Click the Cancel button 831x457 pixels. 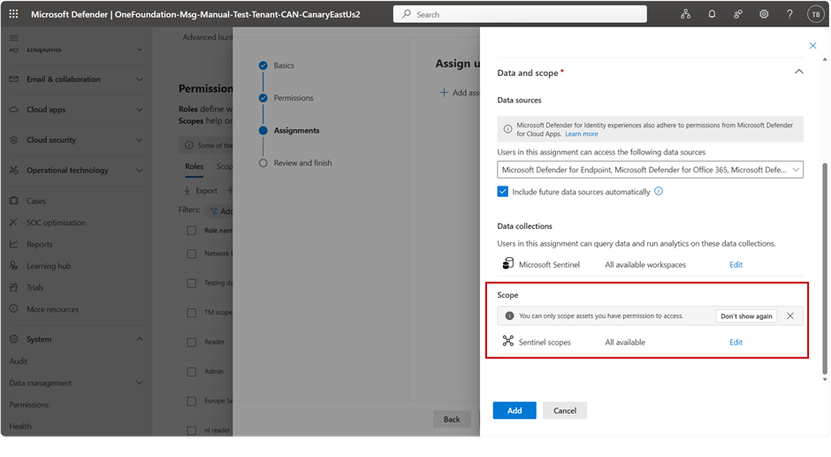[564, 410]
